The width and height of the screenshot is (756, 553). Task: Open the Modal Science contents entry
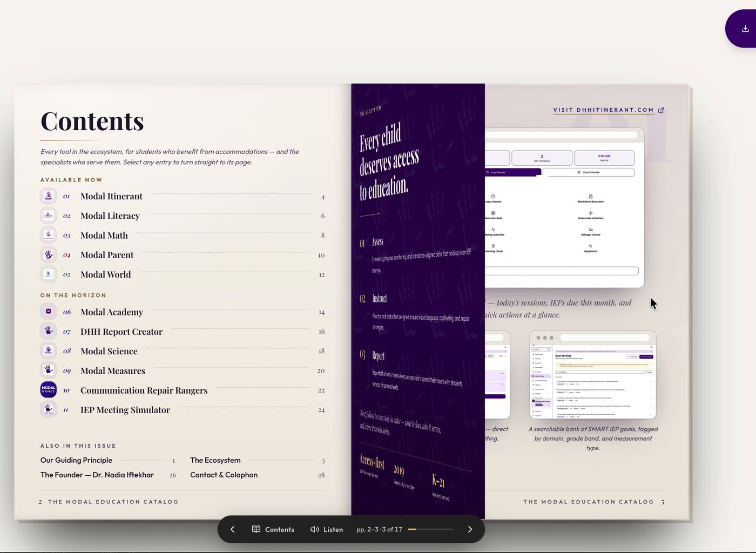(183, 351)
